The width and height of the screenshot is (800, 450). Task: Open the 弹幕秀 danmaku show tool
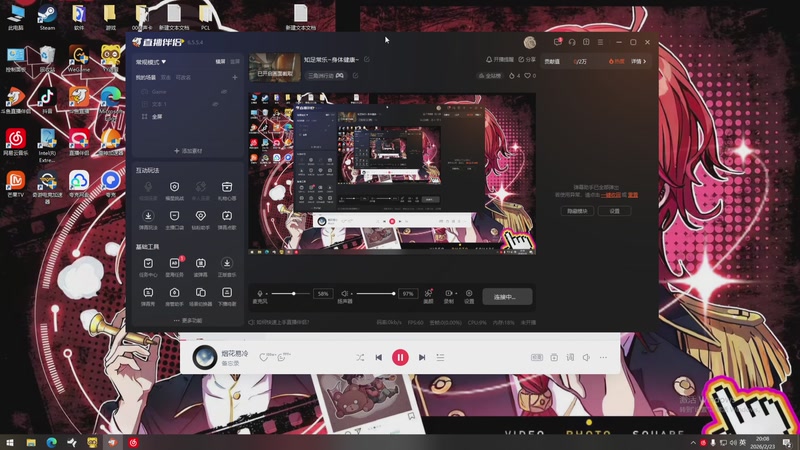coord(148,296)
